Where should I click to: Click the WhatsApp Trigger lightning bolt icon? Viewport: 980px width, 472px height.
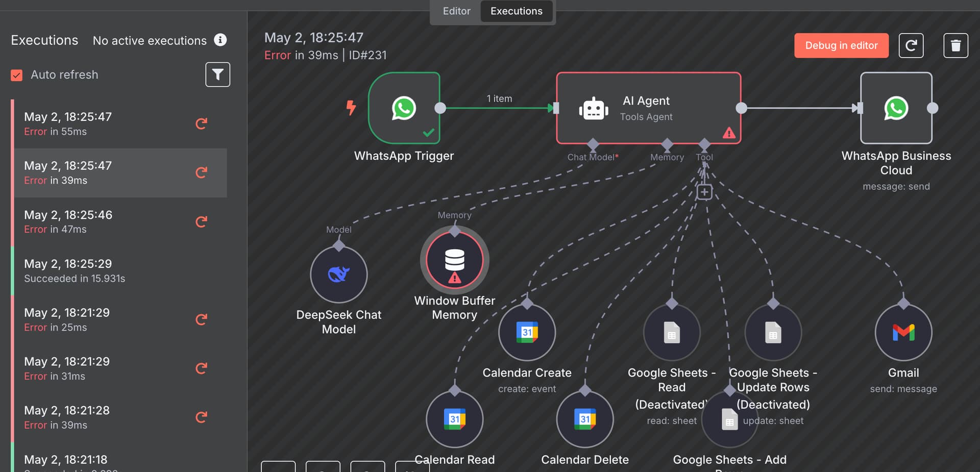coord(351,108)
